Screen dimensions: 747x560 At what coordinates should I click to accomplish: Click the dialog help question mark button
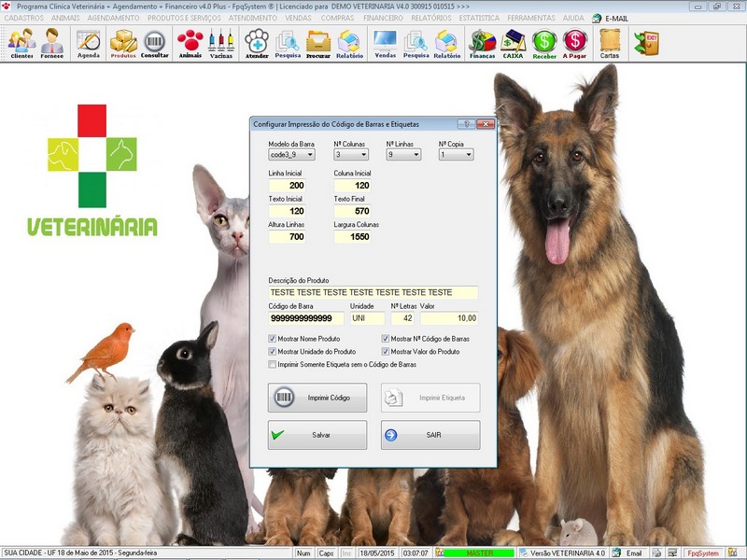coord(466,124)
